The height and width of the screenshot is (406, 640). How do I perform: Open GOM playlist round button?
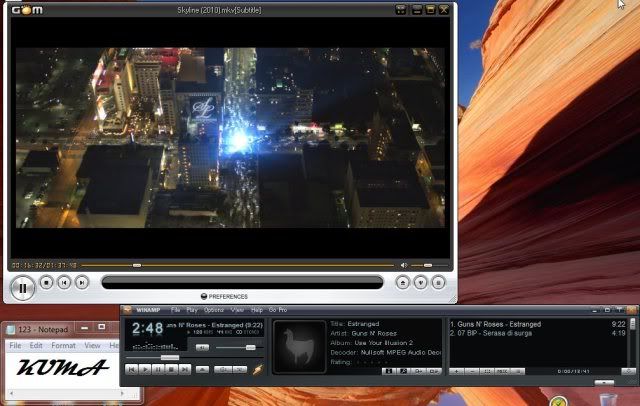click(438, 282)
